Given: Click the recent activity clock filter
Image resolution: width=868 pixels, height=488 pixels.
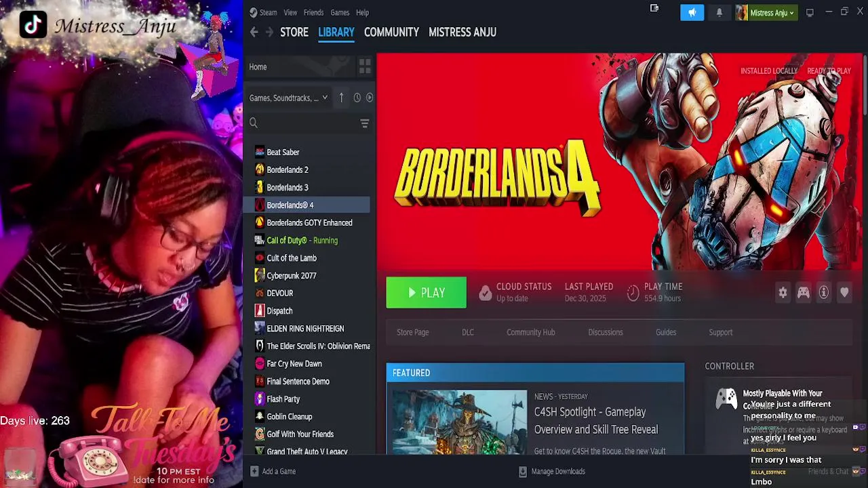Looking at the screenshot, I should (357, 98).
